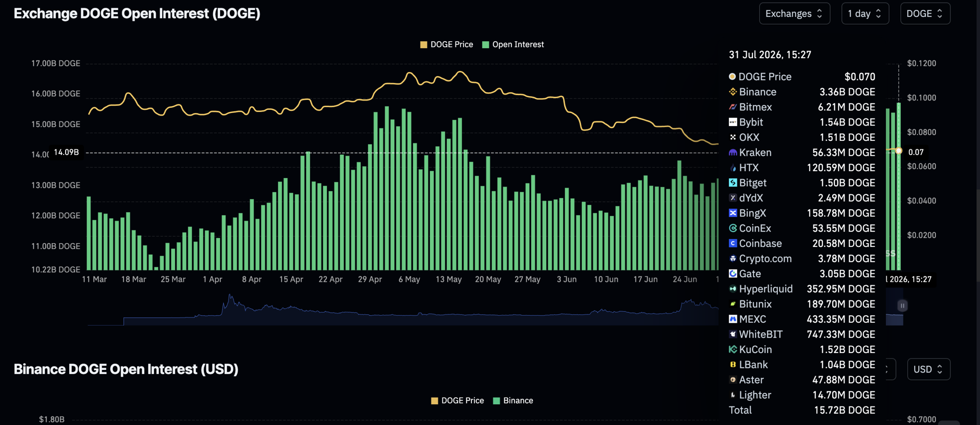Click the $0.070 DOGE Price value
This screenshot has width=980, height=425.
click(860, 77)
